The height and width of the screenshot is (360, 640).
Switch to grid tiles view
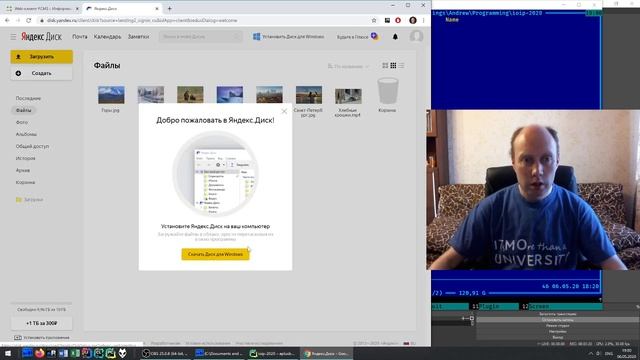[x=393, y=66]
